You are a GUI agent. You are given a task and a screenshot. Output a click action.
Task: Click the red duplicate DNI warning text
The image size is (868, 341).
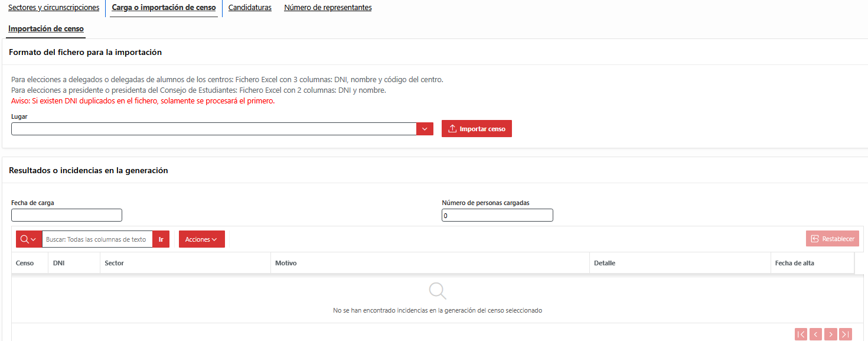143,101
